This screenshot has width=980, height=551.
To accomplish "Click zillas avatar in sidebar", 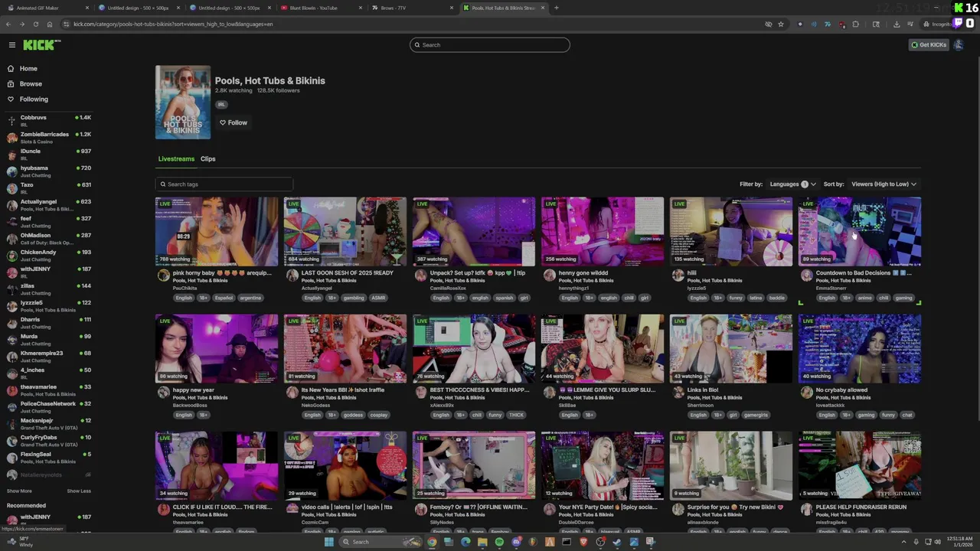I will click(x=12, y=289).
